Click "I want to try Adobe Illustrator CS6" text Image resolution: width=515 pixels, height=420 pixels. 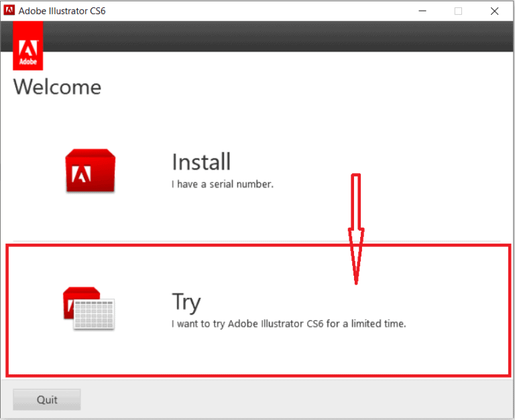coord(247,323)
